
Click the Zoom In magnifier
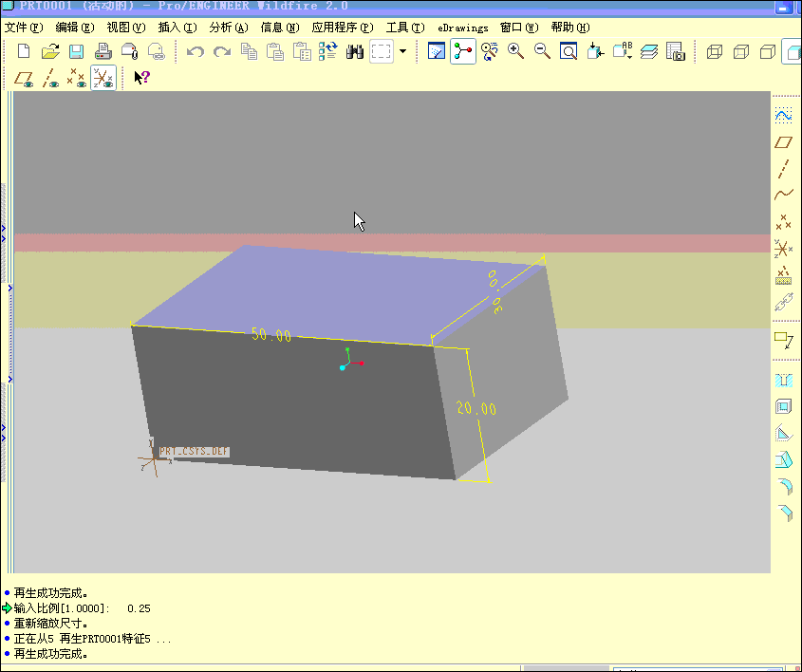click(x=515, y=51)
